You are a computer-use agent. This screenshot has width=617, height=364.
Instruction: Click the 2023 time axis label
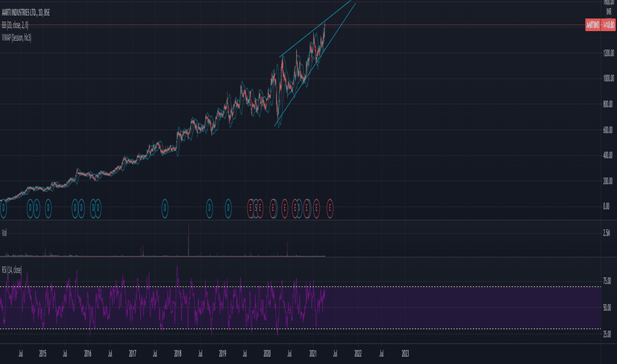pyautogui.click(x=405, y=354)
